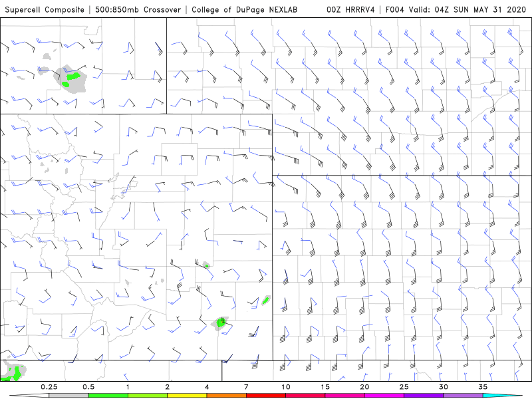Click the legend value 35
The width and height of the screenshot is (532, 399).
[x=483, y=387]
